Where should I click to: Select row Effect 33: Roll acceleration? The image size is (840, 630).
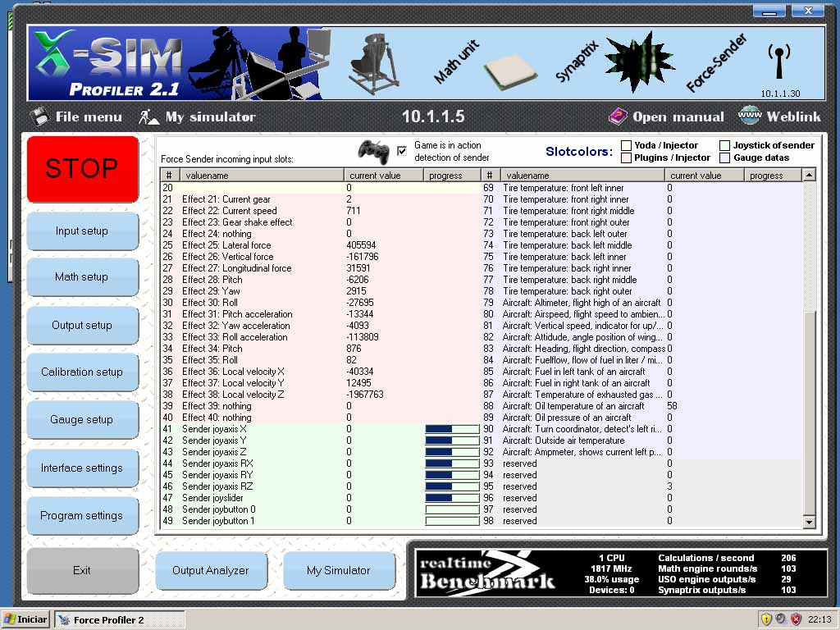[321, 337]
